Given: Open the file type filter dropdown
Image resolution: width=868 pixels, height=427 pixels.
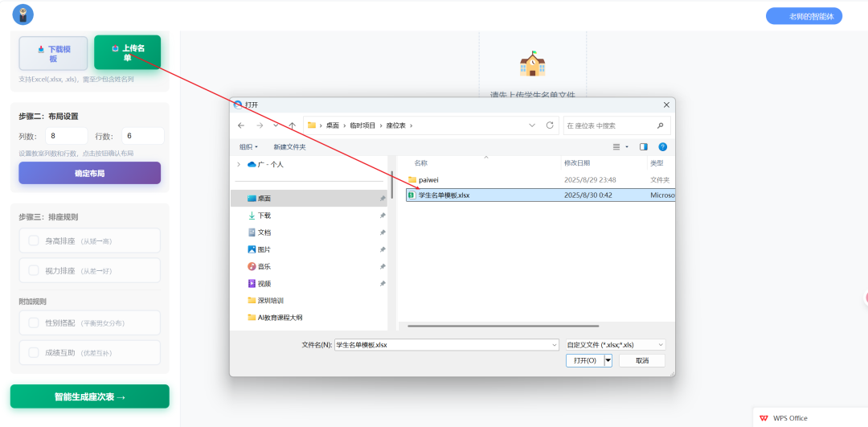Looking at the screenshot, I should click(x=615, y=345).
